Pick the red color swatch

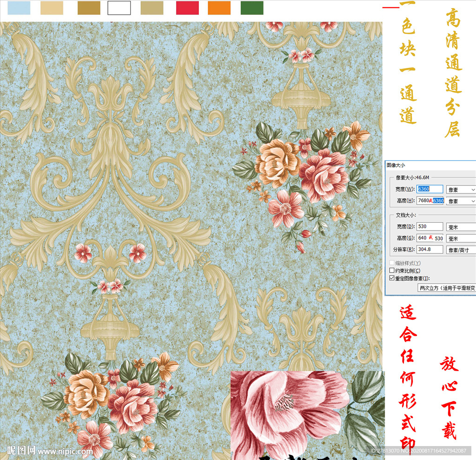click(187, 7)
